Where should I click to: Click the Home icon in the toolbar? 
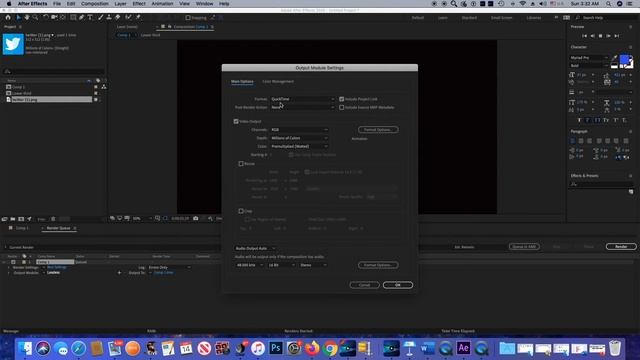8,18
